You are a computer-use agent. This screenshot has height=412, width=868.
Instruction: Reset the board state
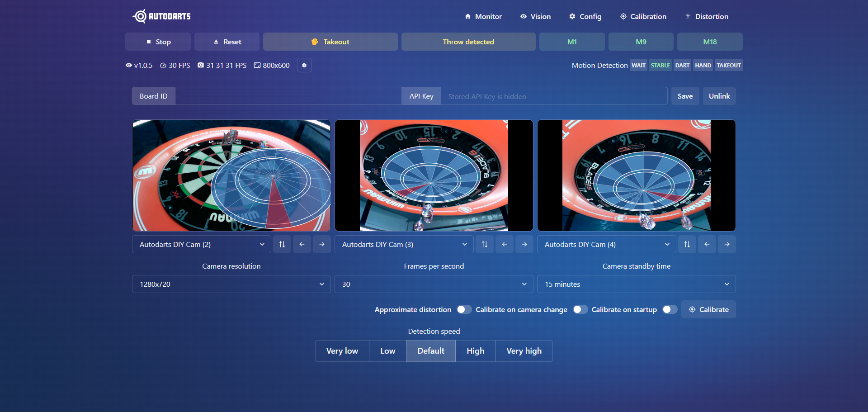pyautogui.click(x=227, y=42)
